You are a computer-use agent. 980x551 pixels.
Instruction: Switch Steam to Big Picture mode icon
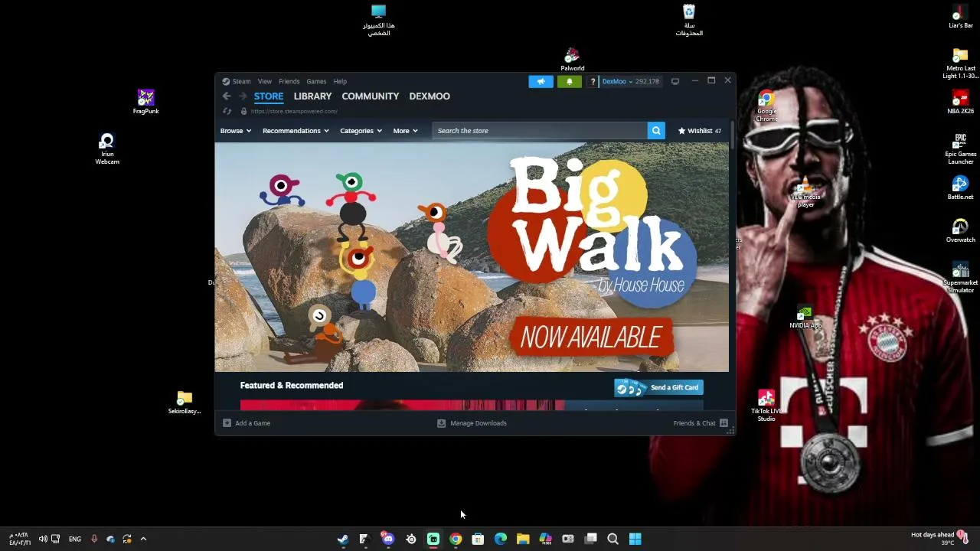[x=675, y=81]
